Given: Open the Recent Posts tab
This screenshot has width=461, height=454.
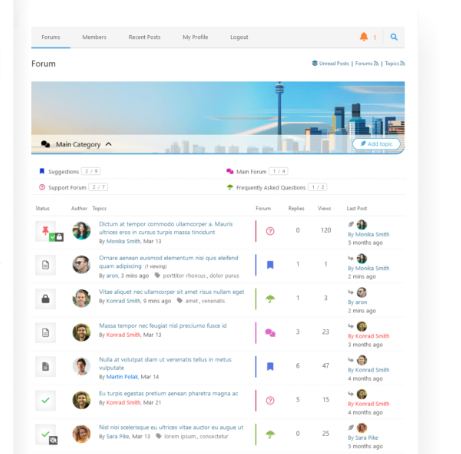Looking at the screenshot, I should pyautogui.click(x=144, y=37).
